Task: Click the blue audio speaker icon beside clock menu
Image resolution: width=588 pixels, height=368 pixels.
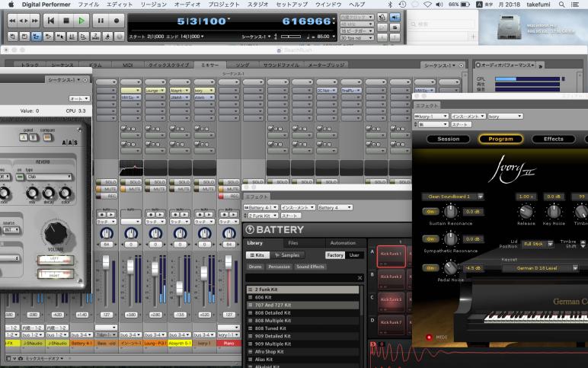Action: (395, 18)
